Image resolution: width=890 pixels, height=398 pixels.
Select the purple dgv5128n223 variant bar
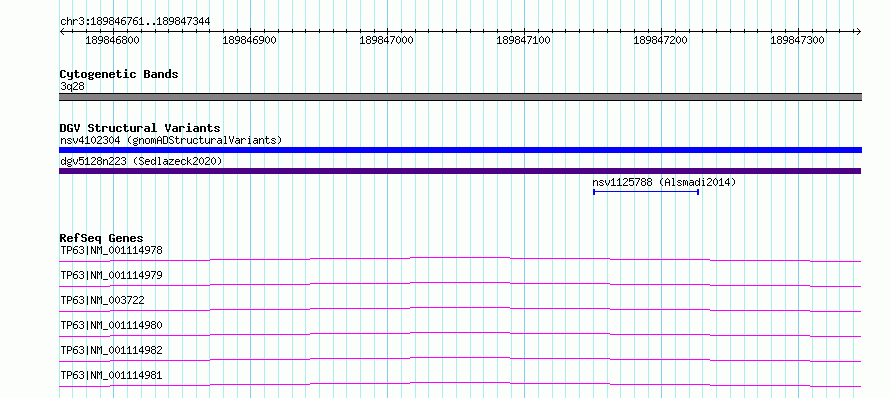[x=460, y=171]
